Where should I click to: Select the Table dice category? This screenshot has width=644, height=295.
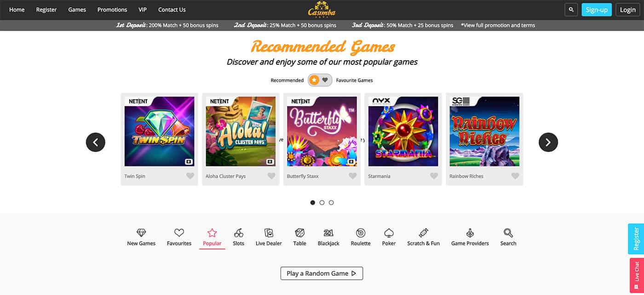(x=299, y=233)
